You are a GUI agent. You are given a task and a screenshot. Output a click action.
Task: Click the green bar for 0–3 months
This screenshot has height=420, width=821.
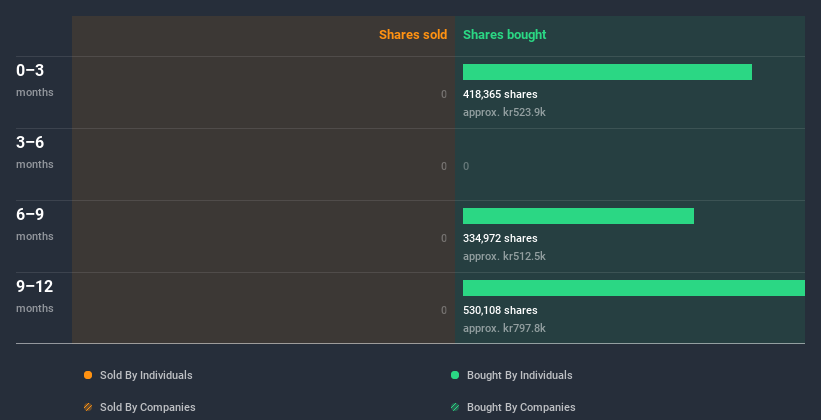tap(607, 72)
